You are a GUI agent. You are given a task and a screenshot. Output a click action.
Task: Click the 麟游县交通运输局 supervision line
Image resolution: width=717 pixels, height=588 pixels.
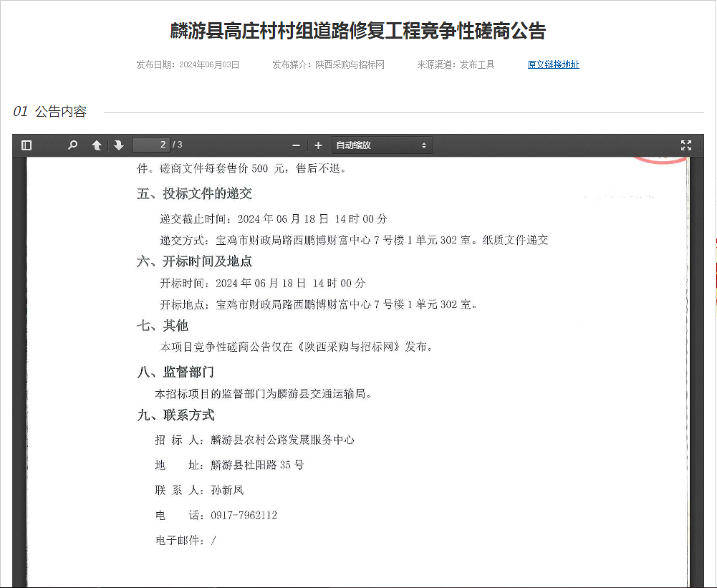pyautogui.click(x=264, y=394)
